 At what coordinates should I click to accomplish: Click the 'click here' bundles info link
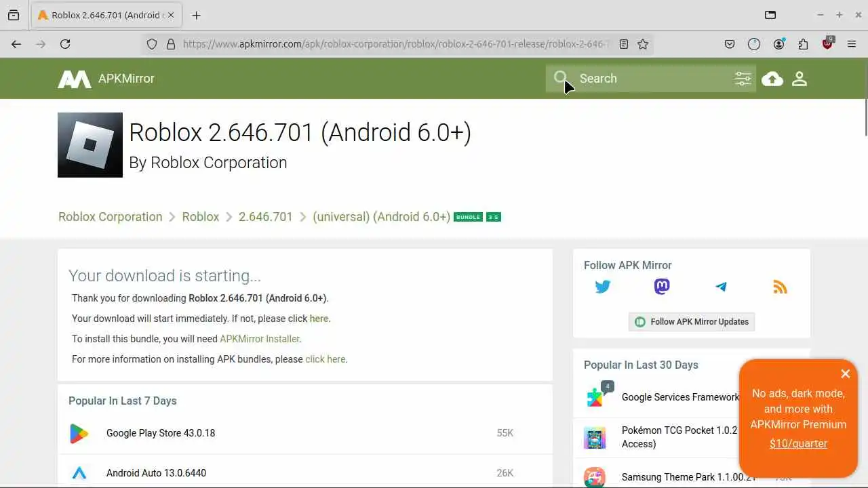[325, 359]
